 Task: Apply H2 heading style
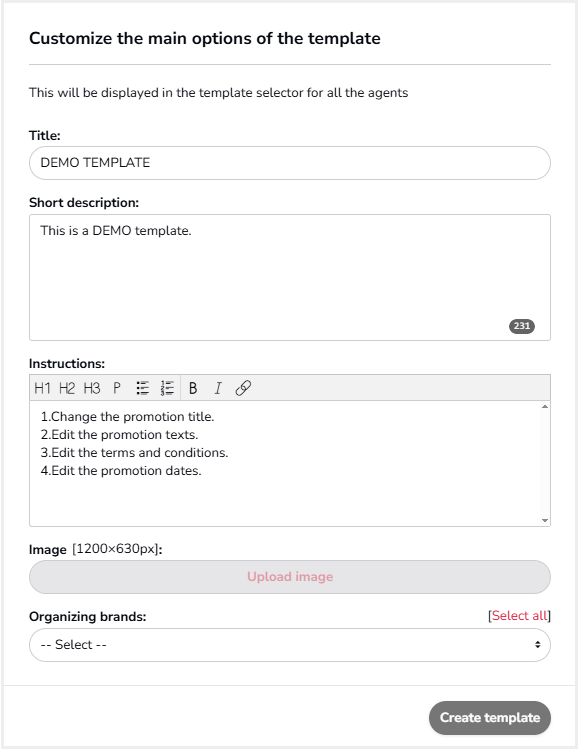[x=67, y=388]
